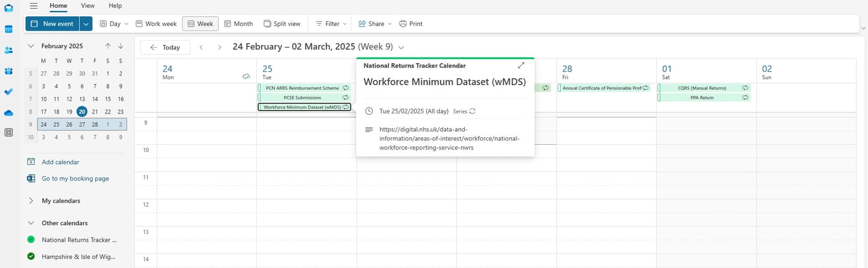Viewport: 868px width, 268px height.
Task: Open the People icon in left rail
Action: [x=9, y=50]
